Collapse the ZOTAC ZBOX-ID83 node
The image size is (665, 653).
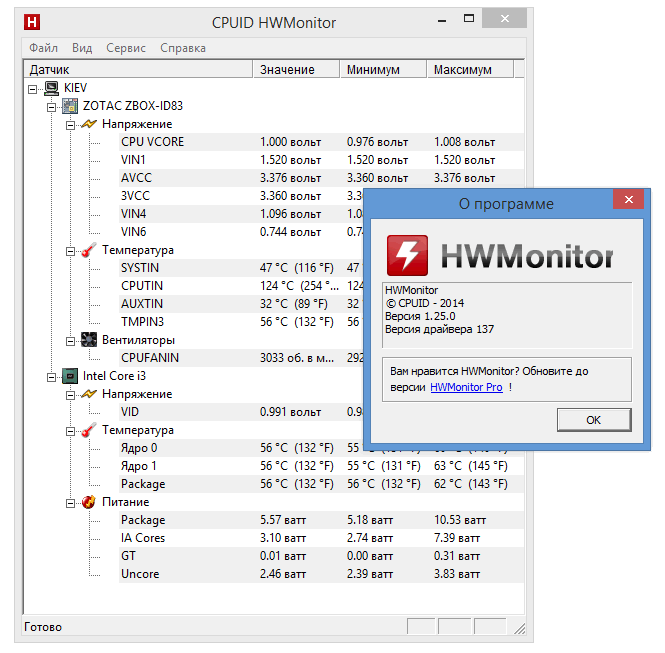click(51, 107)
